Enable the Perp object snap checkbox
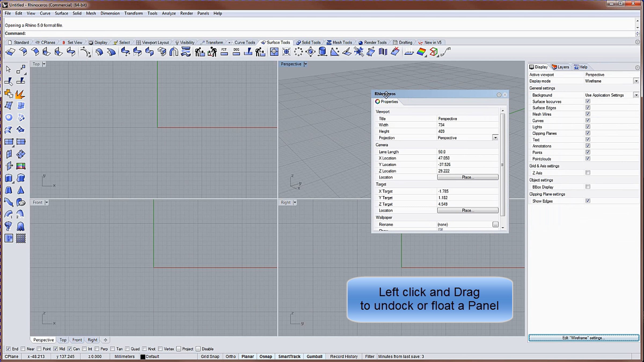This screenshot has height=362, width=644. (97, 349)
